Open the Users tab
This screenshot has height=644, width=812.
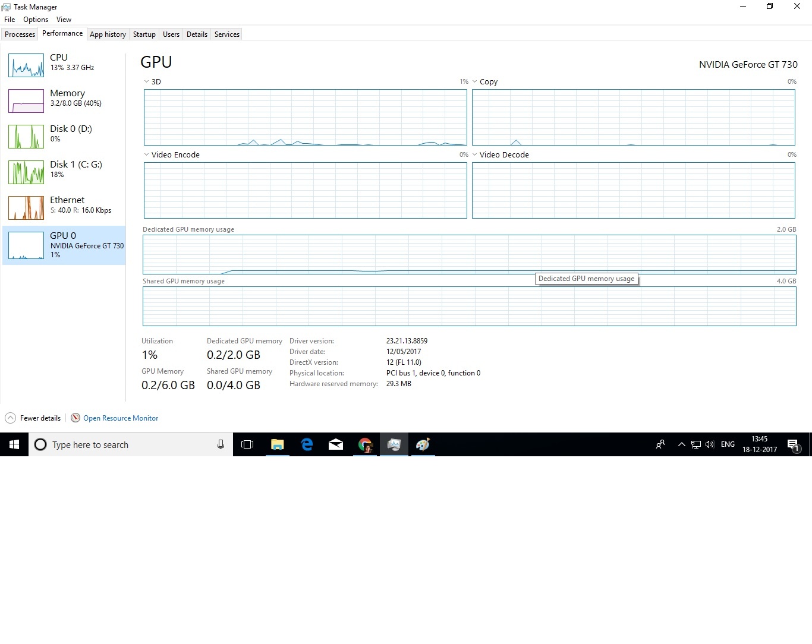171,34
